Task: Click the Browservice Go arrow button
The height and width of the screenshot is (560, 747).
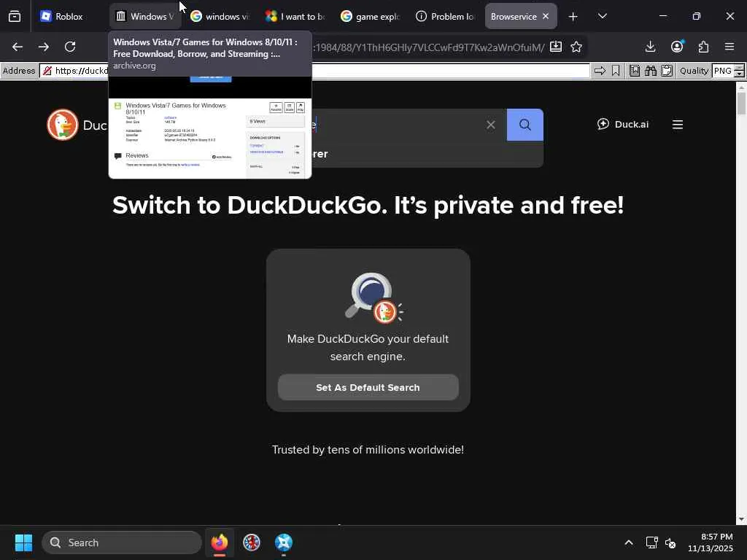Action: pos(600,71)
